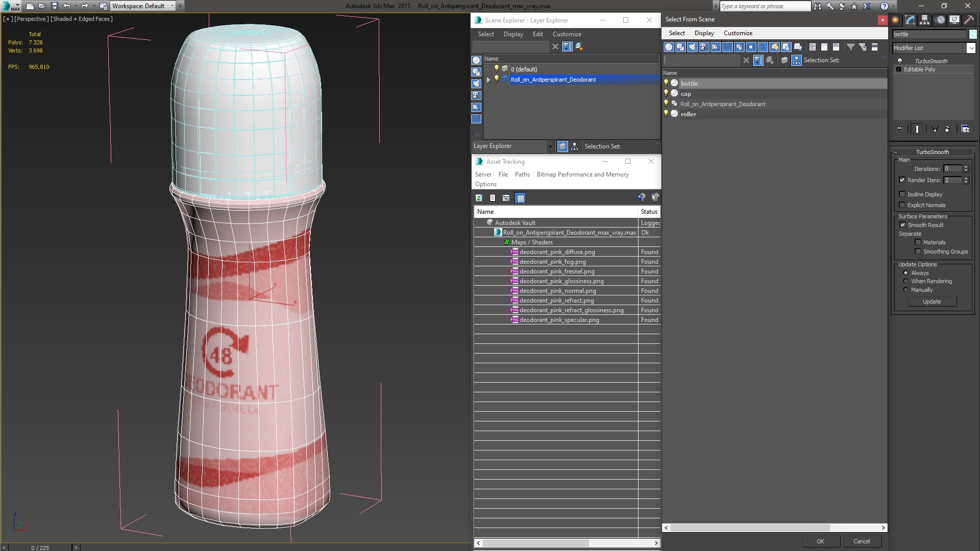This screenshot has height=551, width=980.
Task: Click Invert Selection icon in Select From Scene
Action: pyautogui.click(x=836, y=47)
